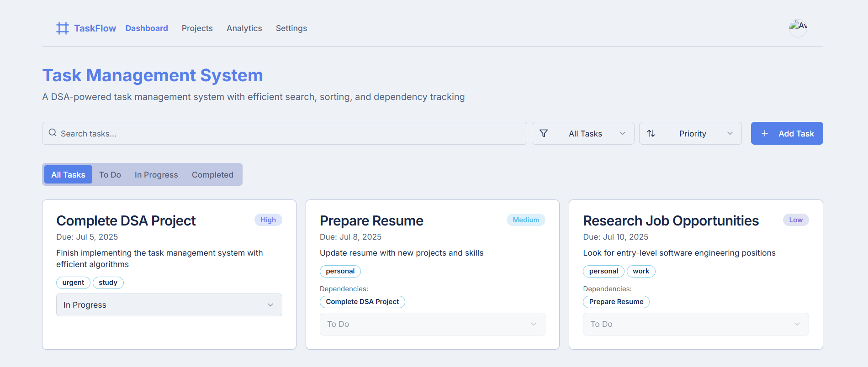Screen dimensions: 868x367
Task: Click the plus icon in Add Task
Action: (765, 133)
